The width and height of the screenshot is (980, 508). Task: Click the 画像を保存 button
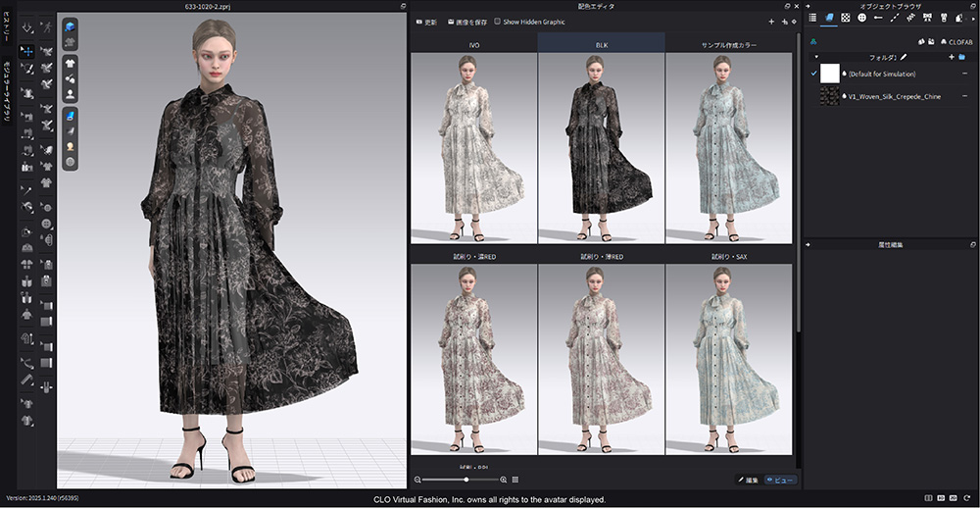(x=466, y=22)
